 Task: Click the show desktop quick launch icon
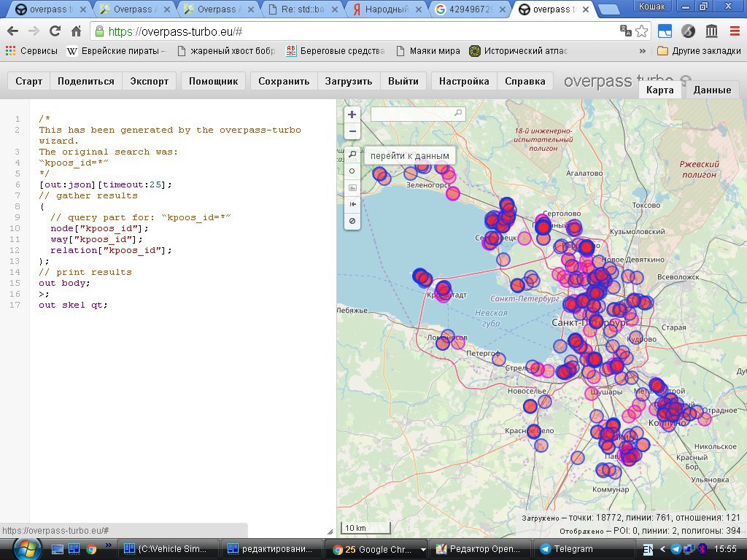58,549
